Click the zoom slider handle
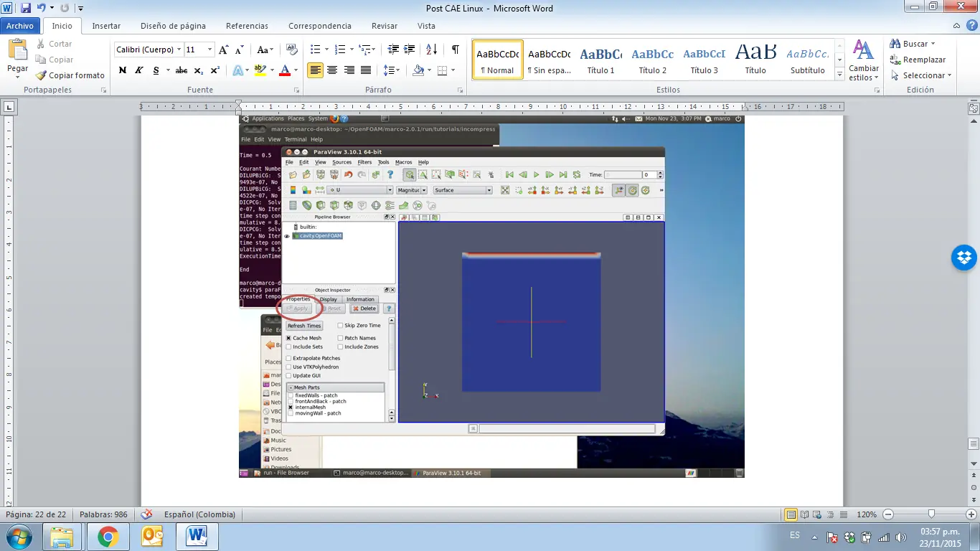The width and height of the screenshot is (980, 551). tap(931, 514)
